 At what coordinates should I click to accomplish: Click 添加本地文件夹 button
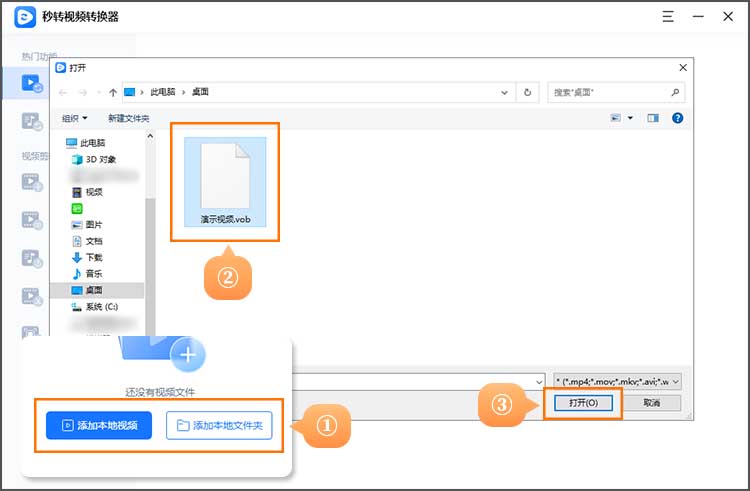tap(219, 425)
